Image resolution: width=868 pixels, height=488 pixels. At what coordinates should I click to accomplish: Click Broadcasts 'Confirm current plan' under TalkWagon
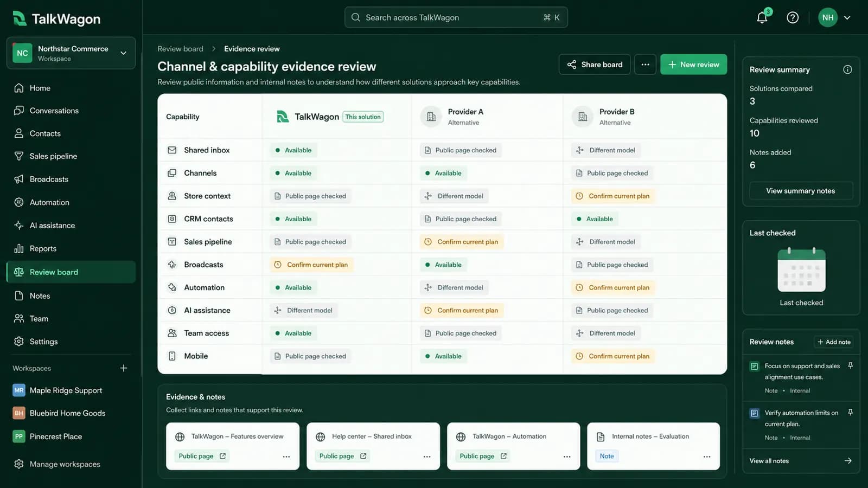[311, 265]
